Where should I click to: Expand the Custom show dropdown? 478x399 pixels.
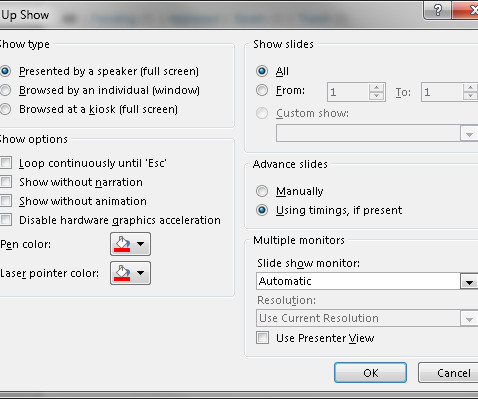469,133
